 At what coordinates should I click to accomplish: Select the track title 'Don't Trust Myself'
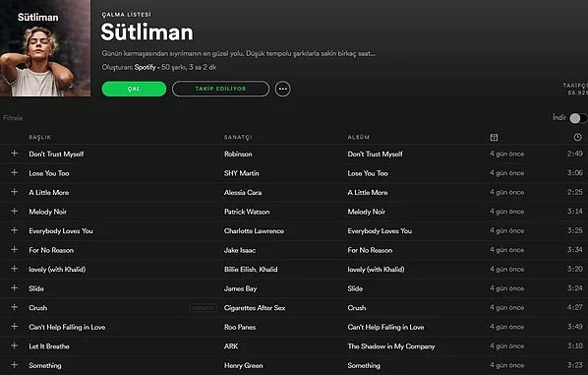pyautogui.click(x=56, y=154)
